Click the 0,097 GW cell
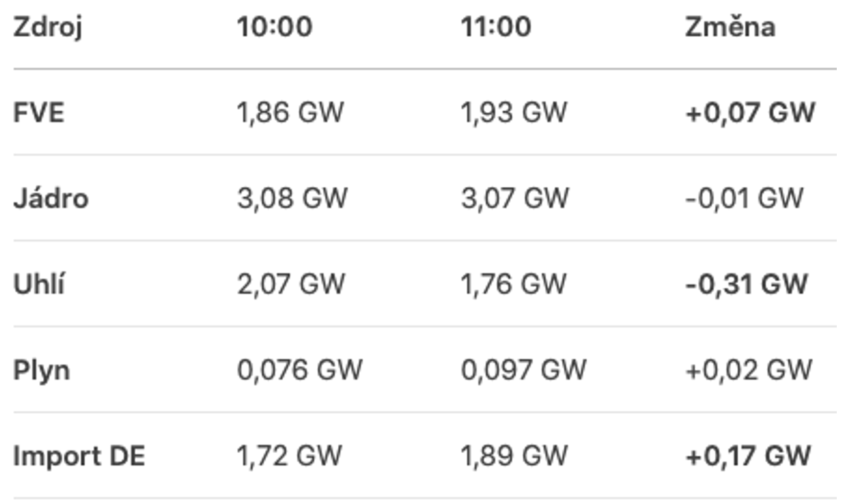850x500 pixels. pos(524,370)
